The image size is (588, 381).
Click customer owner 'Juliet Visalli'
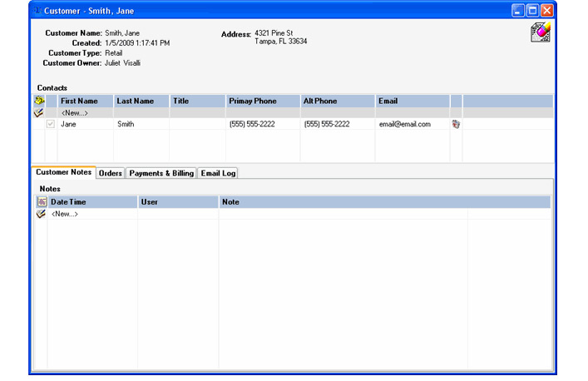click(122, 63)
